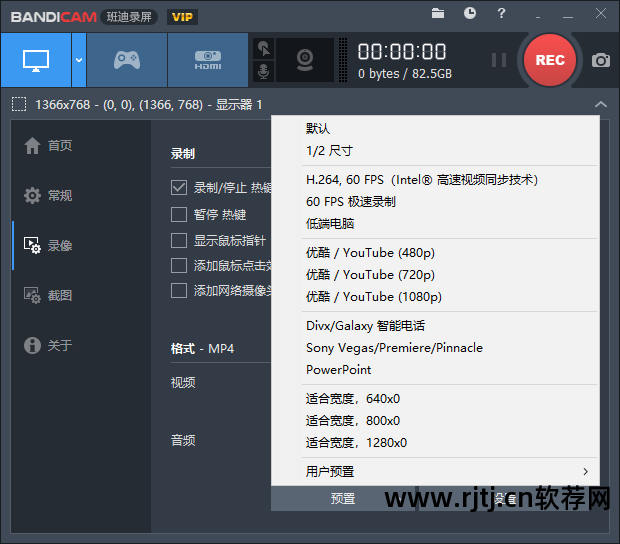Open screen mode dropdown arrow
The image size is (620, 544).
(x=79, y=60)
